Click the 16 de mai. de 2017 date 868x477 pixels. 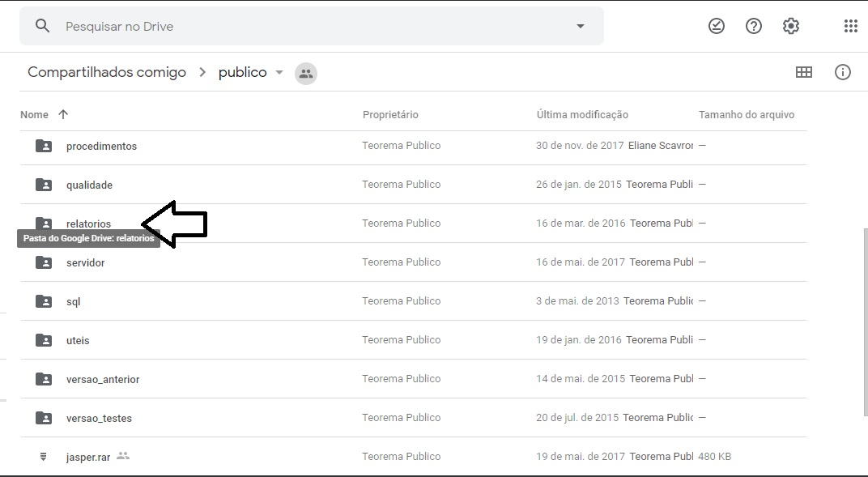(580, 262)
